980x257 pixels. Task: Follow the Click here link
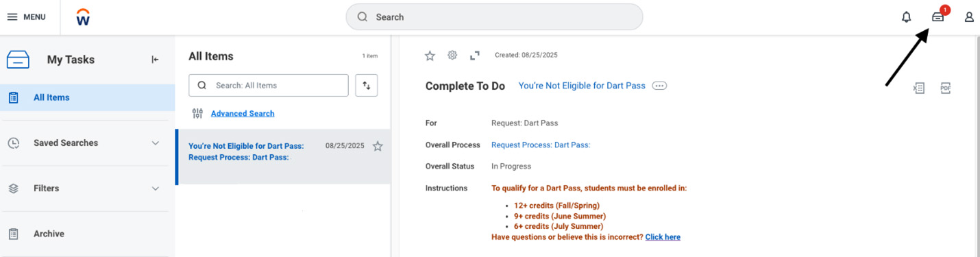coord(663,237)
